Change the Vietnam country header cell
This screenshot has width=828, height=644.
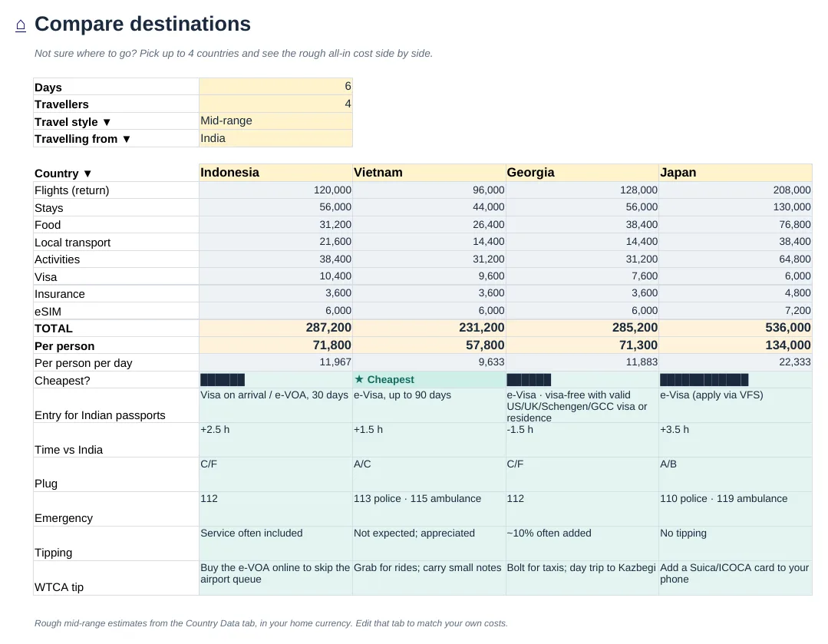tap(429, 173)
